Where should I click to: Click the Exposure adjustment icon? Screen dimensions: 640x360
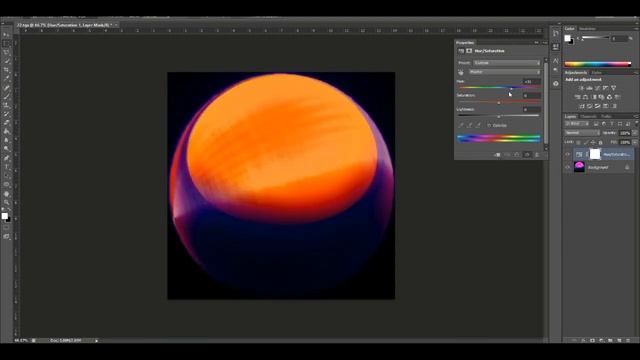point(606,88)
